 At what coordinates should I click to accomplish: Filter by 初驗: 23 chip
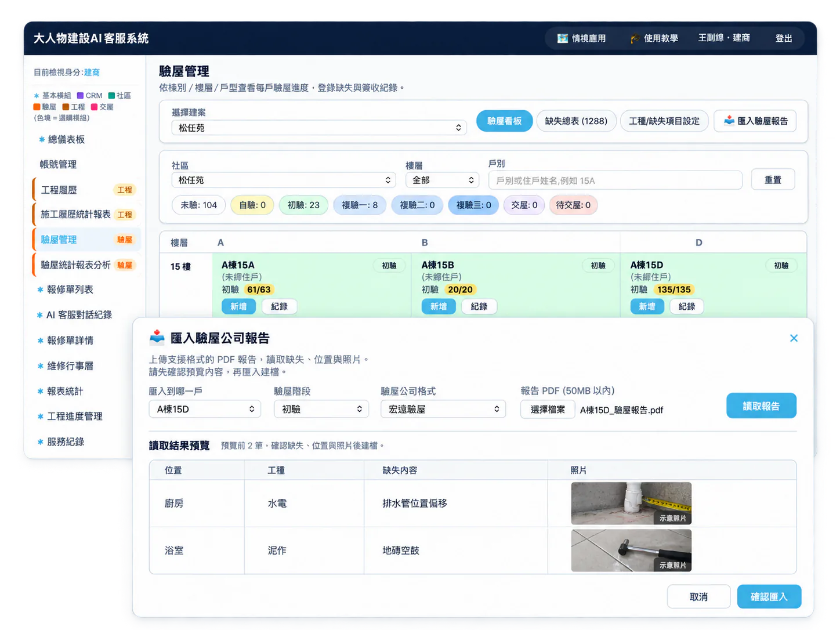click(x=303, y=205)
